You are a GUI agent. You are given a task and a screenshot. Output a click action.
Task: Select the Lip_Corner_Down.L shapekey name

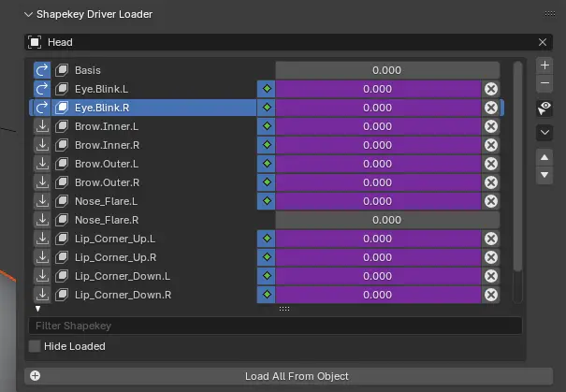[x=123, y=276]
